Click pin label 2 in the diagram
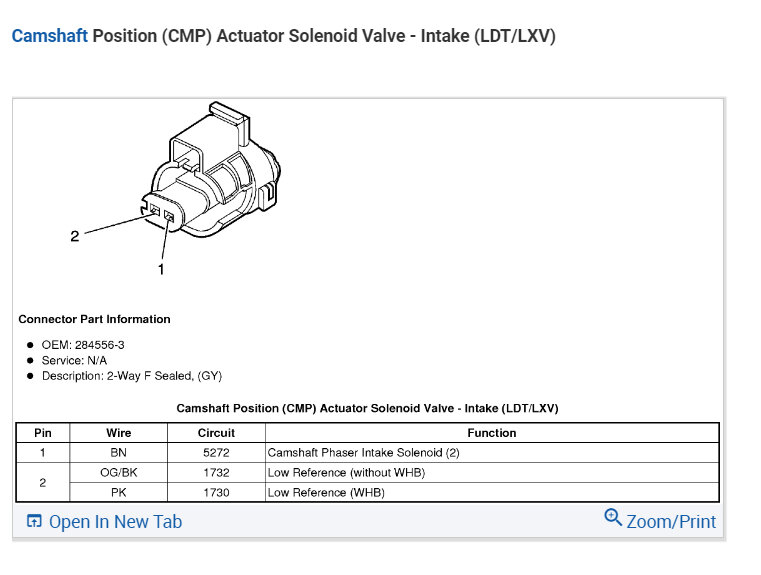The image size is (761, 575). (x=74, y=236)
